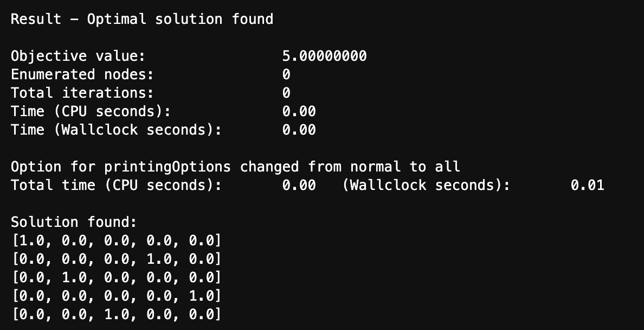Click the 'Total iterations:' label
Image resolution: width=644 pixels, height=330 pixels.
point(82,93)
